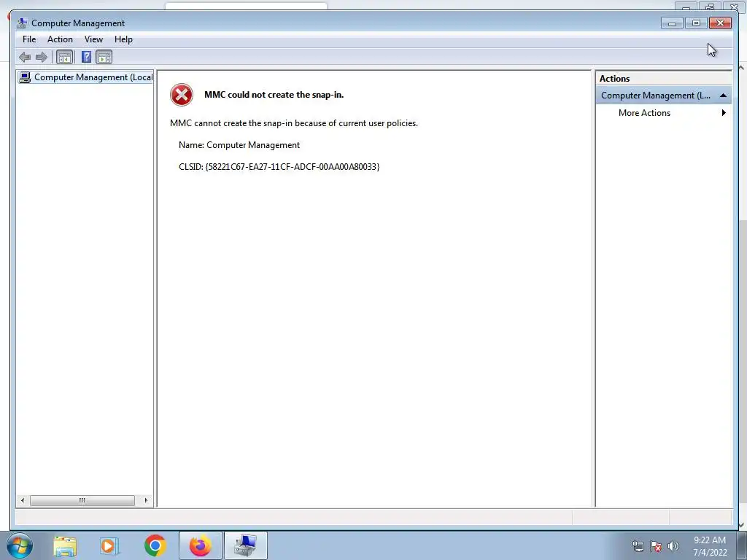This screenshot has width=747, height=560.
Task: Expand the More Actions submenu arrow
Action: click(x=724, y=113)
